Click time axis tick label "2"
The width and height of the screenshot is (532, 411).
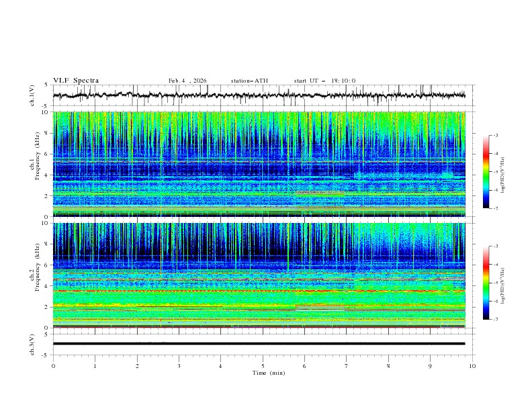point(137,366)
